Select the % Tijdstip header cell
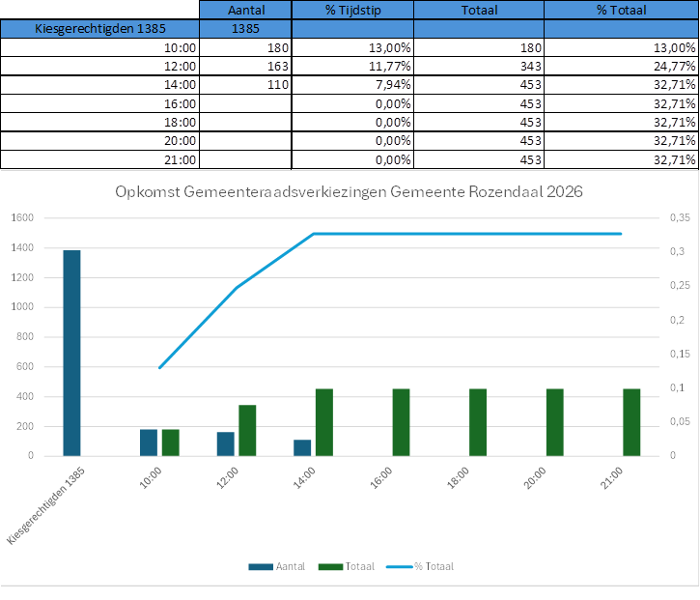 (x=351, y=10)
